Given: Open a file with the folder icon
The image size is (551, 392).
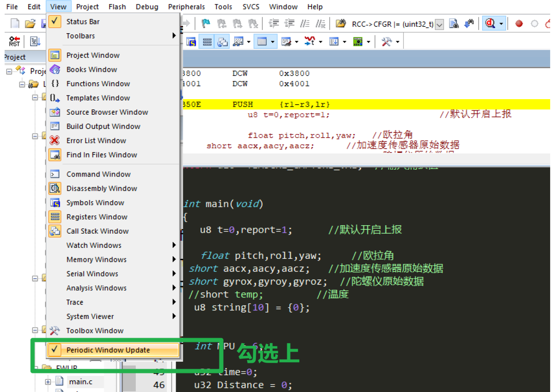Looking at the screenshot, I should (x=29, y=24).
